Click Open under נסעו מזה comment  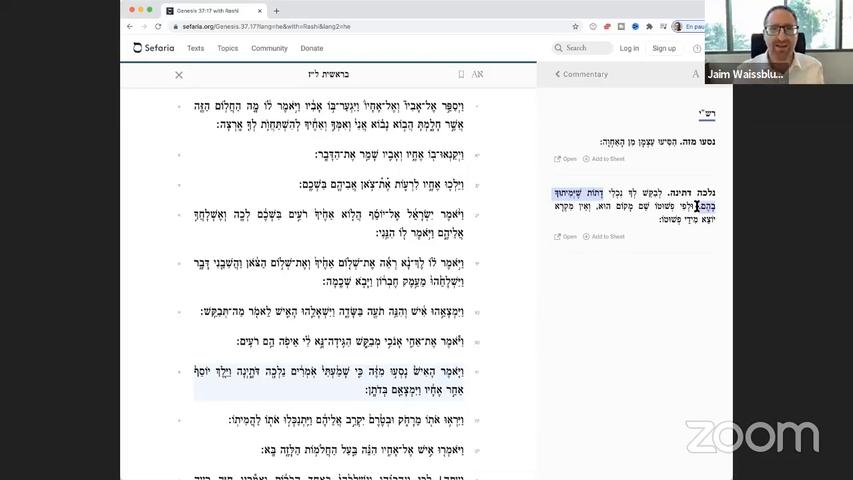(x=565, y=159)
